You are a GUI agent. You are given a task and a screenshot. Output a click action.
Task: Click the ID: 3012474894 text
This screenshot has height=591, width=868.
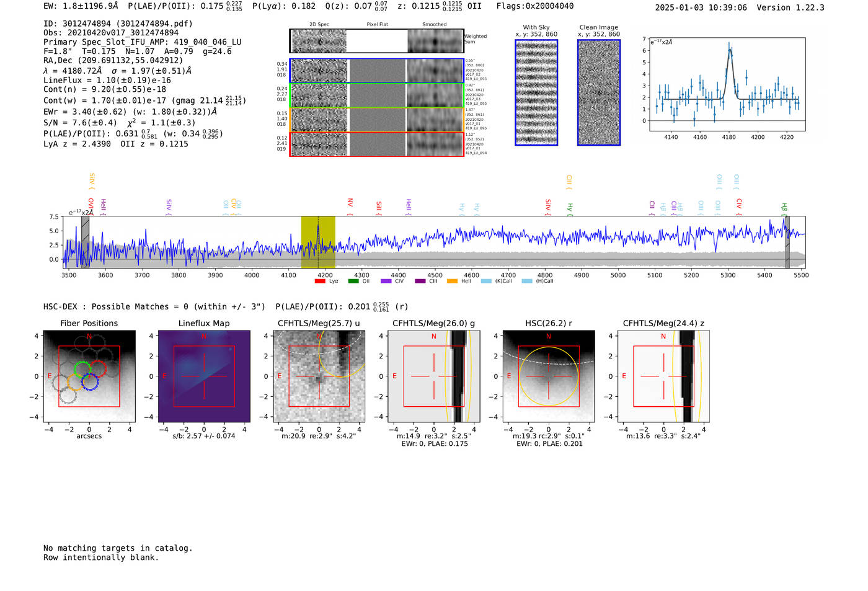(x=118, y=24)
